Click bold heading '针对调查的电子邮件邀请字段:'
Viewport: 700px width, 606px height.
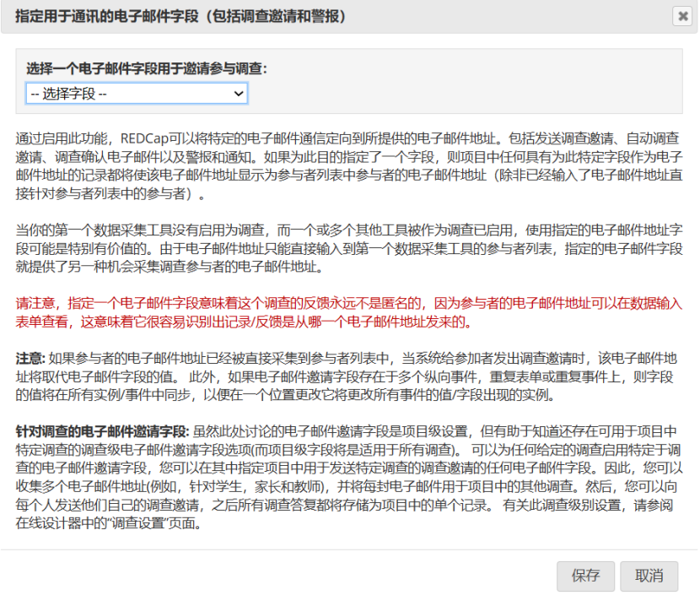[x=102, y=431]
